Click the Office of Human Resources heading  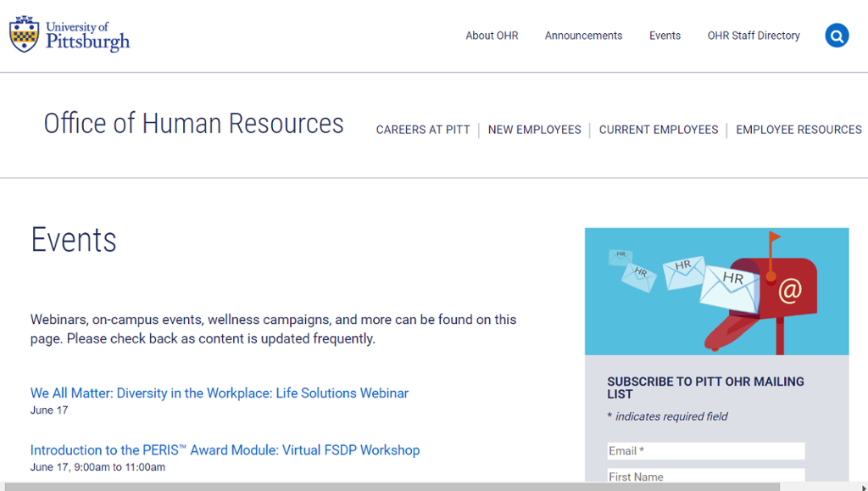coord(193,123)
